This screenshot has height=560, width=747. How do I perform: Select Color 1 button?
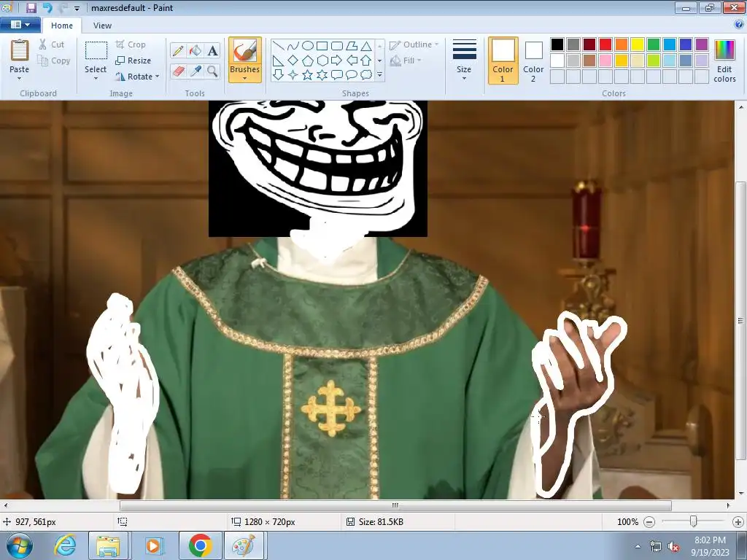(x=503, y=61)
